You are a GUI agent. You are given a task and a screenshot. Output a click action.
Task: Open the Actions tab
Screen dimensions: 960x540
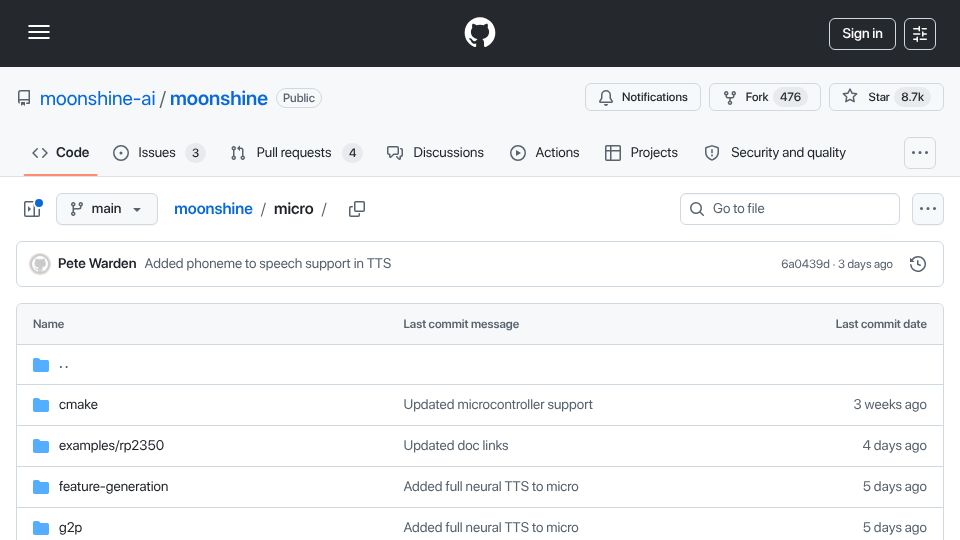[544, 152]
